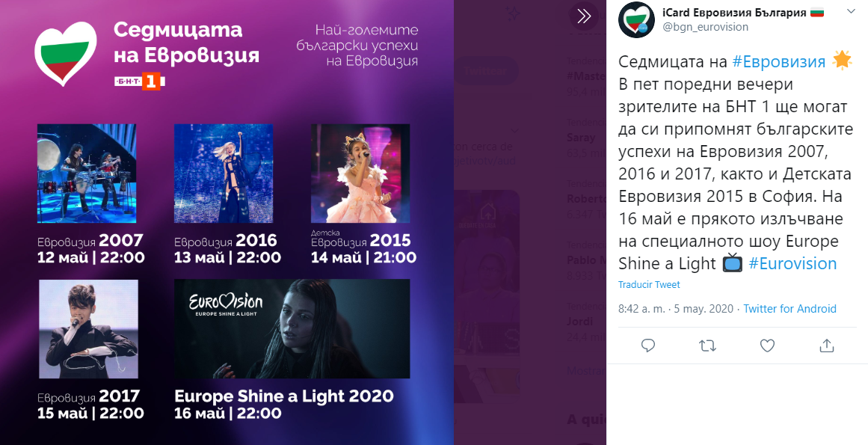Click iCard Евровизия България display name

click(x=734, y=12)
